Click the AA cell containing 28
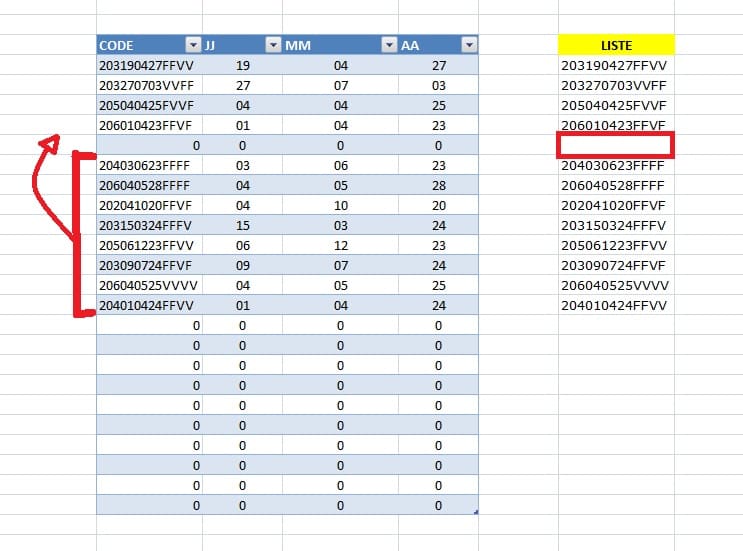Image resolution: width=743 pixels, height=551 pixels. 438,185
